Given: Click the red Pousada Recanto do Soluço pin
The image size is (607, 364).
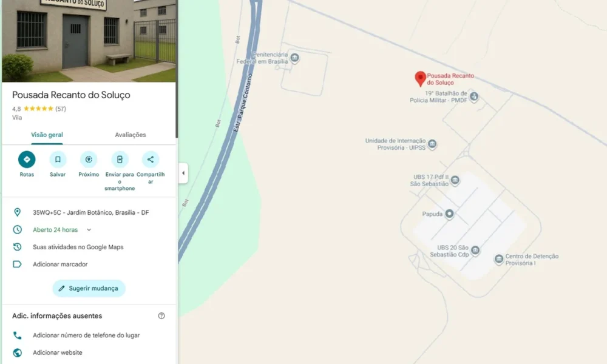Looking at the screenshot, I should pyautogui.click(x=421, y=78).
